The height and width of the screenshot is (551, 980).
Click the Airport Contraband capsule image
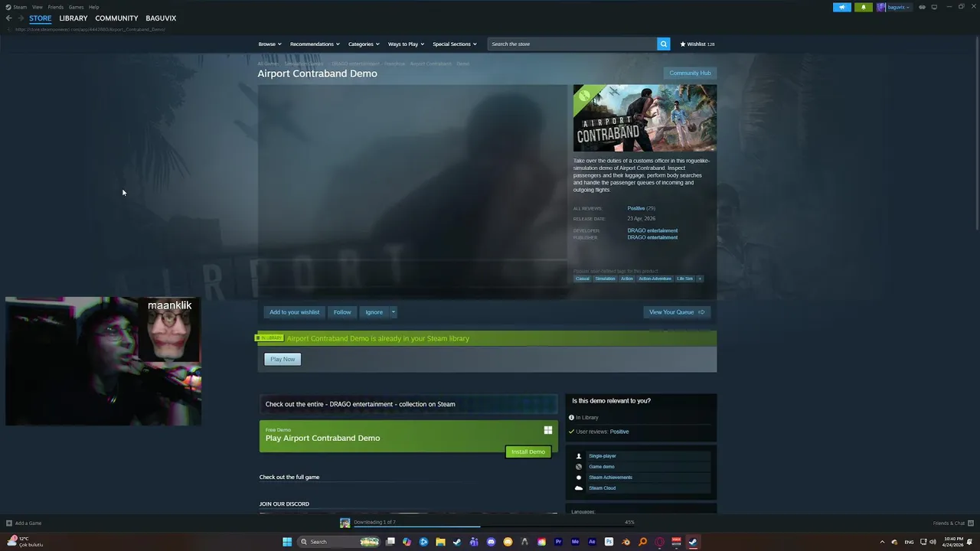645,118
